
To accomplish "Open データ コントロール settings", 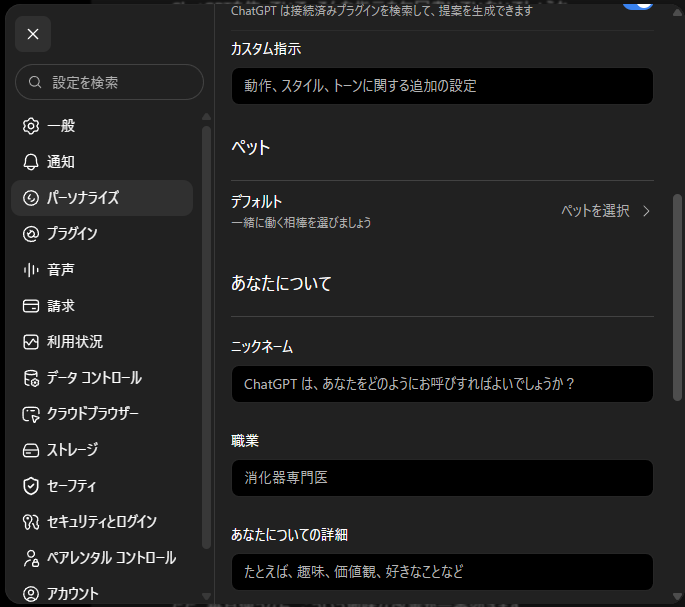I will point(102,378).
